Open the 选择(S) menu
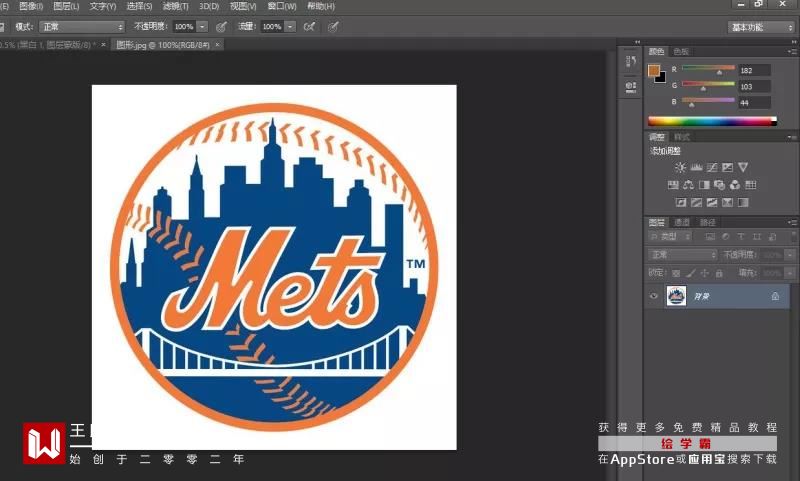 coord(139,6)
